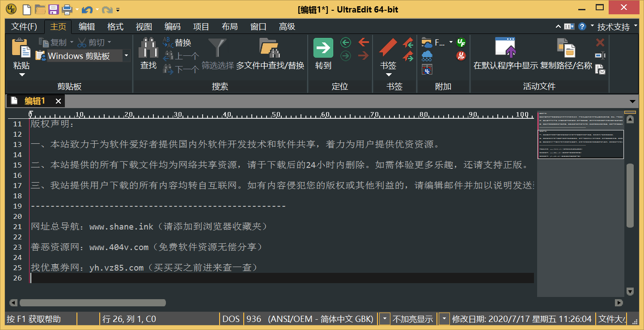Go to next bookmark icon
Screen dimensions: 644x330
(x=408, y=56)
